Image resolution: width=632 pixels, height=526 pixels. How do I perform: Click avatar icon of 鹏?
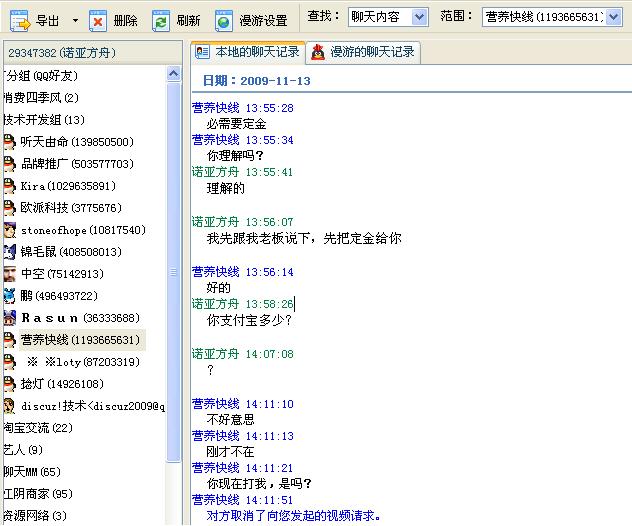pyautogui.click(x=9, y=296)
